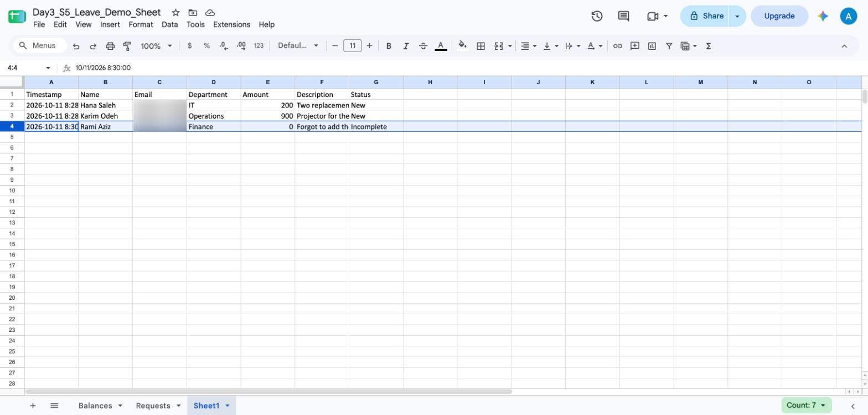Viewport: 868px width, 415px height.
Task: Print the spreadsheet using printer icon
Action: pos(110,46)
